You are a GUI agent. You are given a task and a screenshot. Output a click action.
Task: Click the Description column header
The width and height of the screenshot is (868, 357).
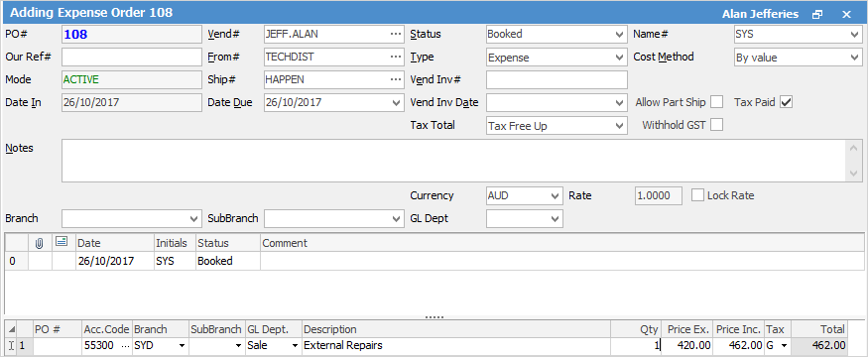[456, 330]
